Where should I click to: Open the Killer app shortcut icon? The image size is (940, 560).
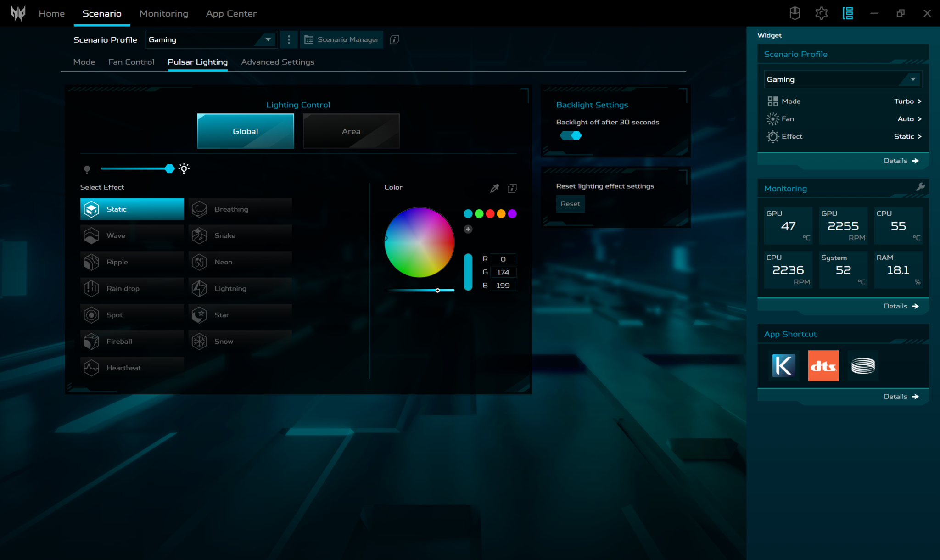click(783, 366)
